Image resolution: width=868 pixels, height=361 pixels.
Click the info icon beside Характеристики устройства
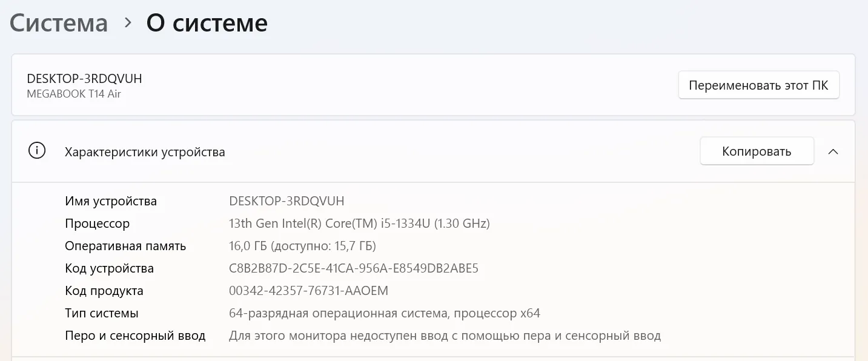(37, 151)
